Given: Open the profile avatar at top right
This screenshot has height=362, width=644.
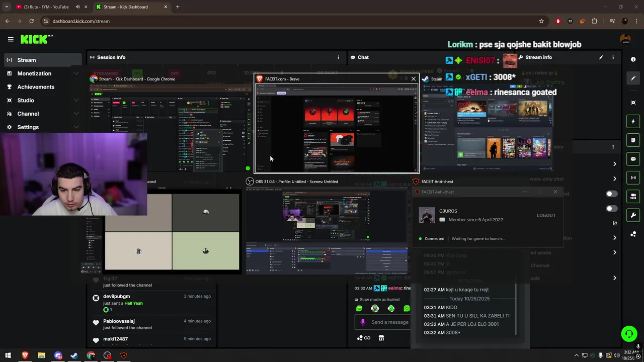Looking at the screenshot, I should pos(625,39).
